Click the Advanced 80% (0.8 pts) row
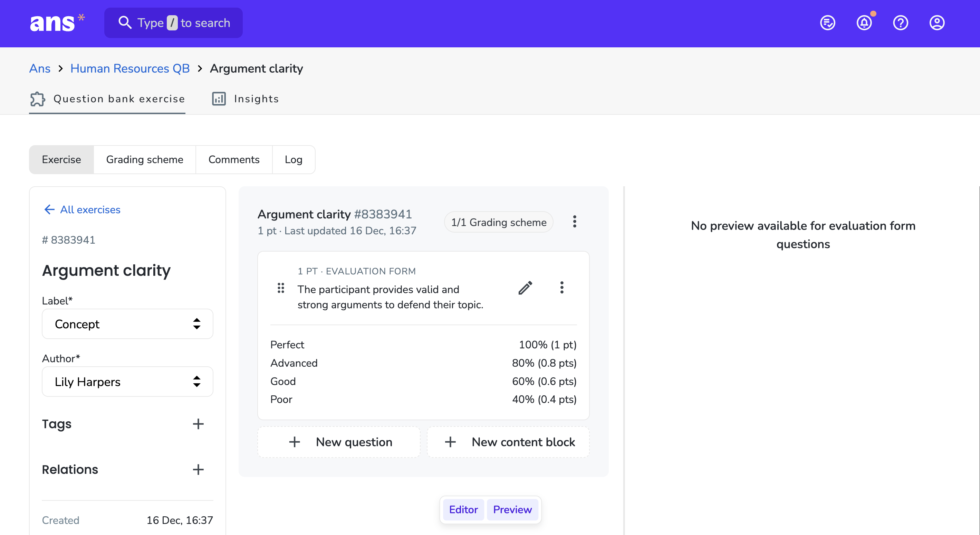Screen dimensions: 980x535 [423, 363]
